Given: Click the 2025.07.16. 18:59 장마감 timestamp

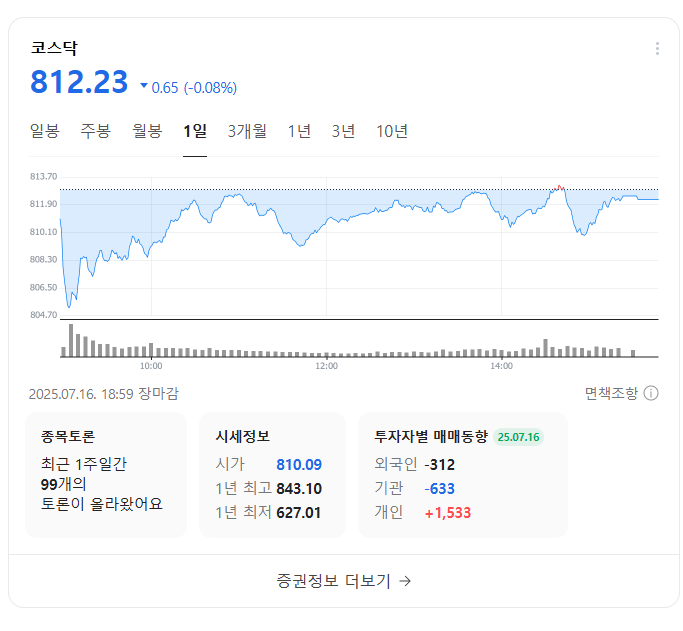Looking at the screenshot, I should (104, 394).
